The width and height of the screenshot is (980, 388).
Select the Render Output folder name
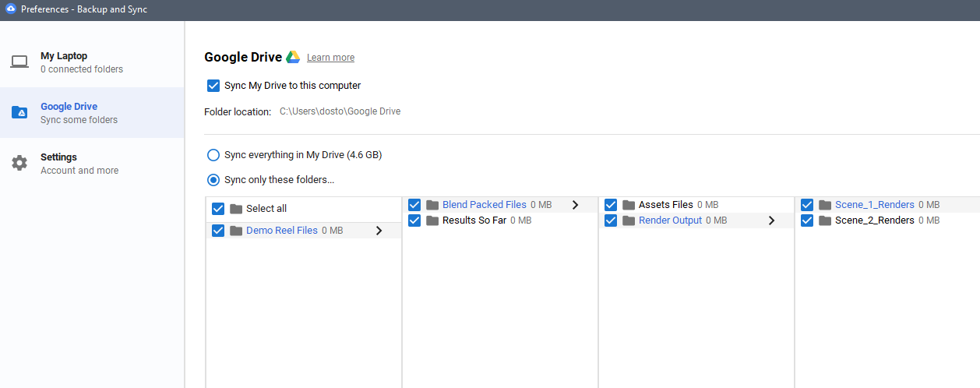pyautogui.click(x=671, y=220)
